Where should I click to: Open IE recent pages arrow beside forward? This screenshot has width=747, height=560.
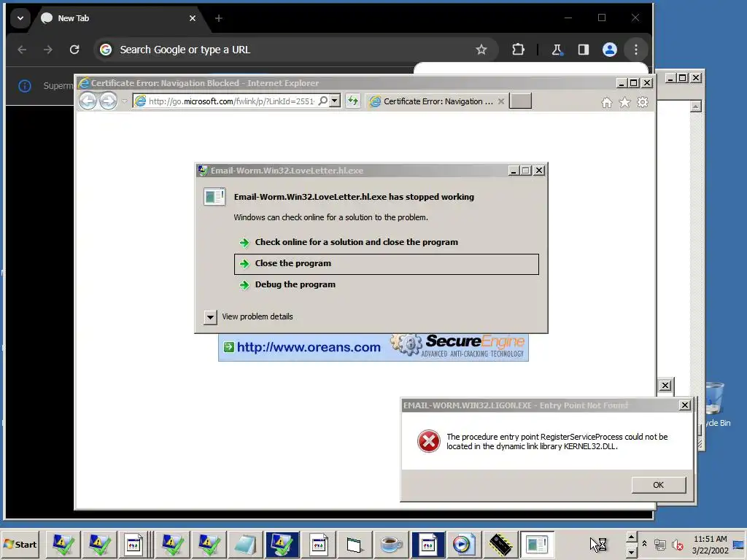click(124, 101)
